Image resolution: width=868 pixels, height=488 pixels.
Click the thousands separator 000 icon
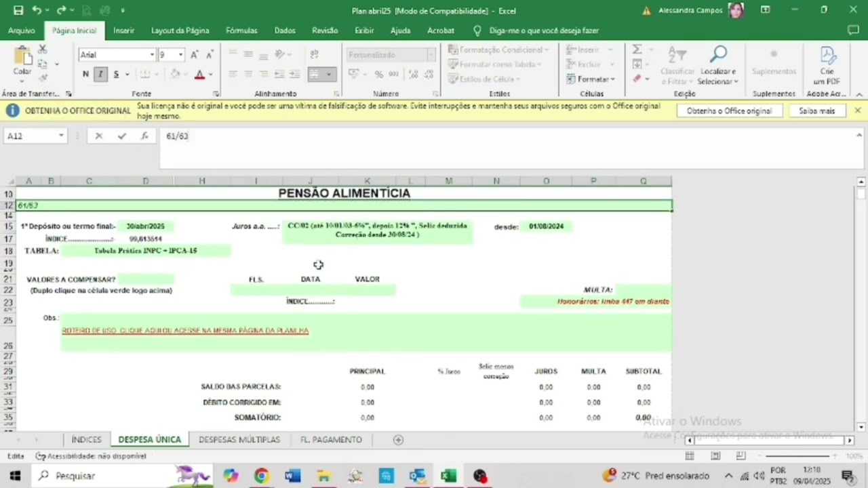click(x=395, y=75)
